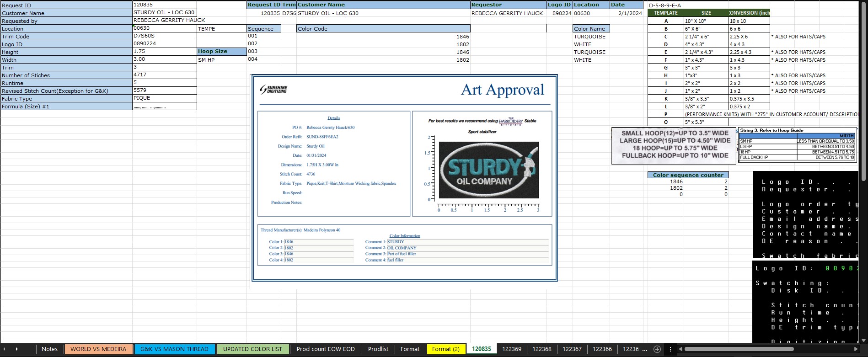Select the 890224 Logo ID table value
Screen dimensions: 868x357
(560, 13)
